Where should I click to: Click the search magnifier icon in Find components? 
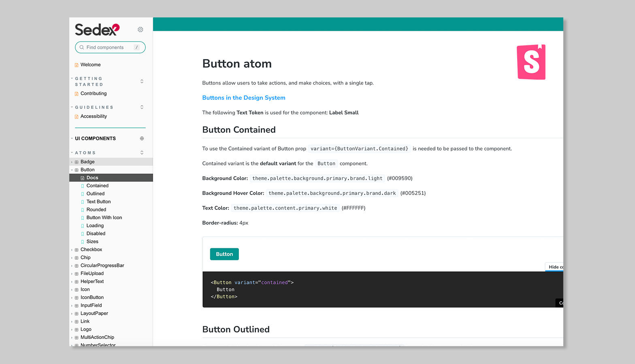82,47
